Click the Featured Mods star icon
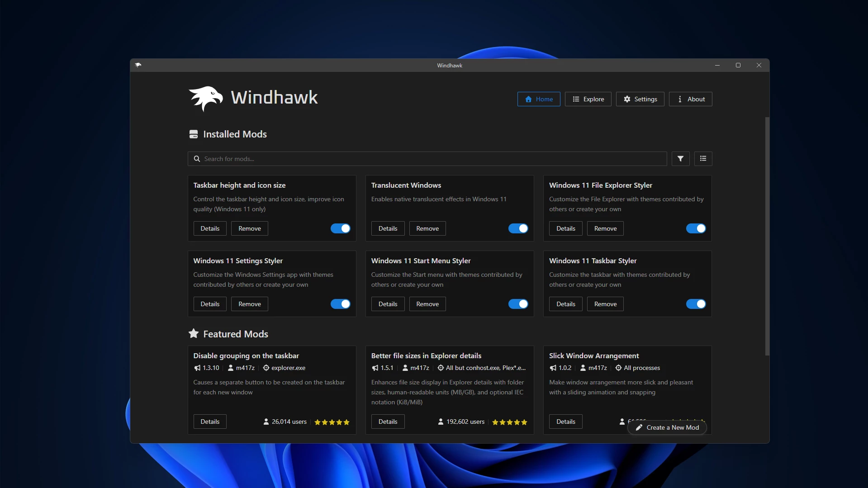 click(194, 334)
